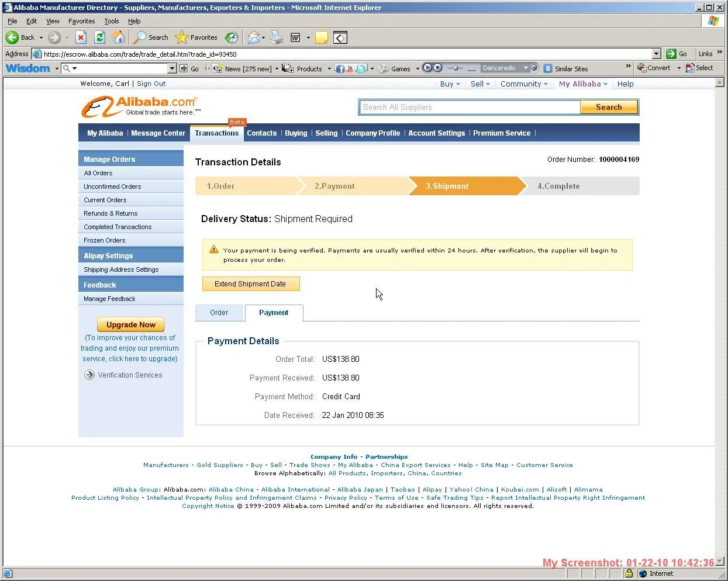
Task: Open the Favorites menu
Action: click(81, 21)
